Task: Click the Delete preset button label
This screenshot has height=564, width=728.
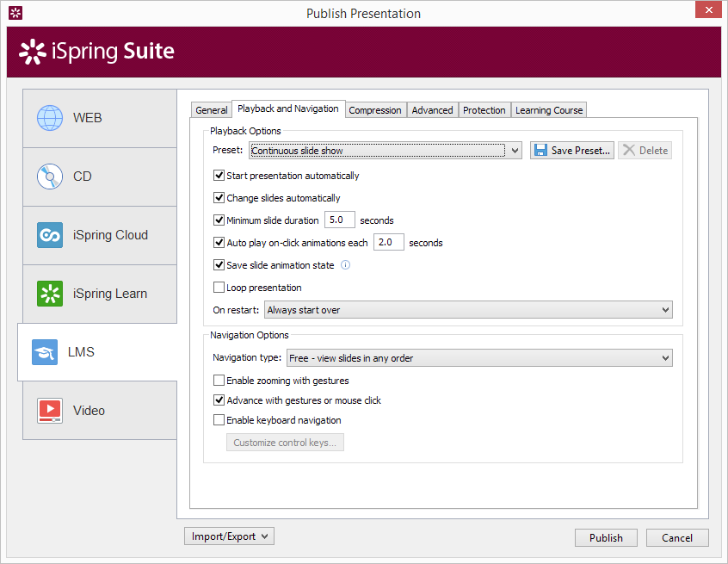Action: point(653,151)
